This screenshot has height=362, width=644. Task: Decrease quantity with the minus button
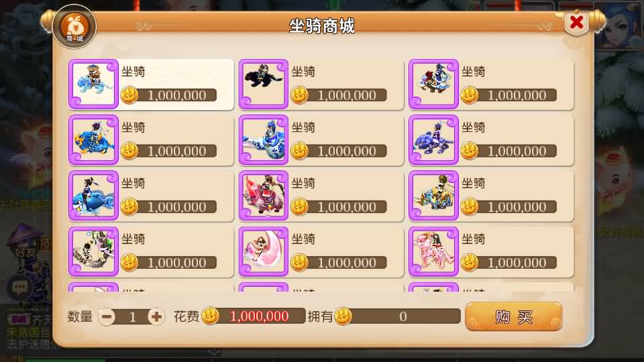(107, 316)
